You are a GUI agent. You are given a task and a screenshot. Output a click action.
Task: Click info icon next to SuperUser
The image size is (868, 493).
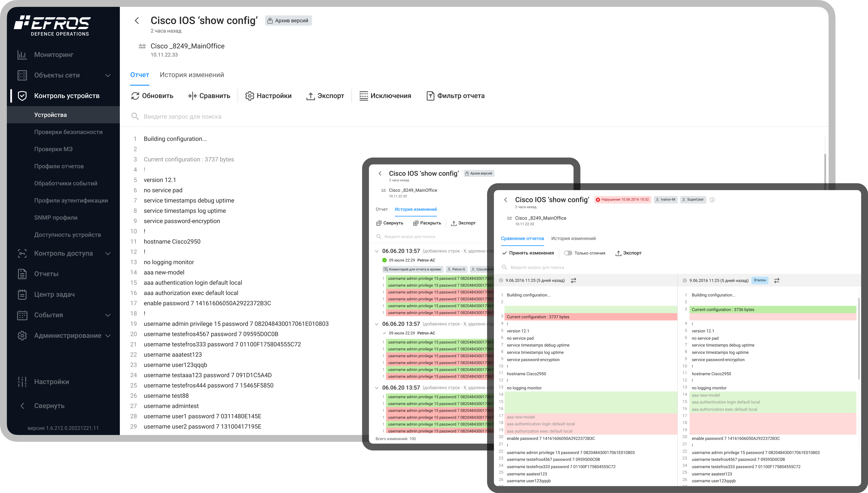click(x=712, y=200)
